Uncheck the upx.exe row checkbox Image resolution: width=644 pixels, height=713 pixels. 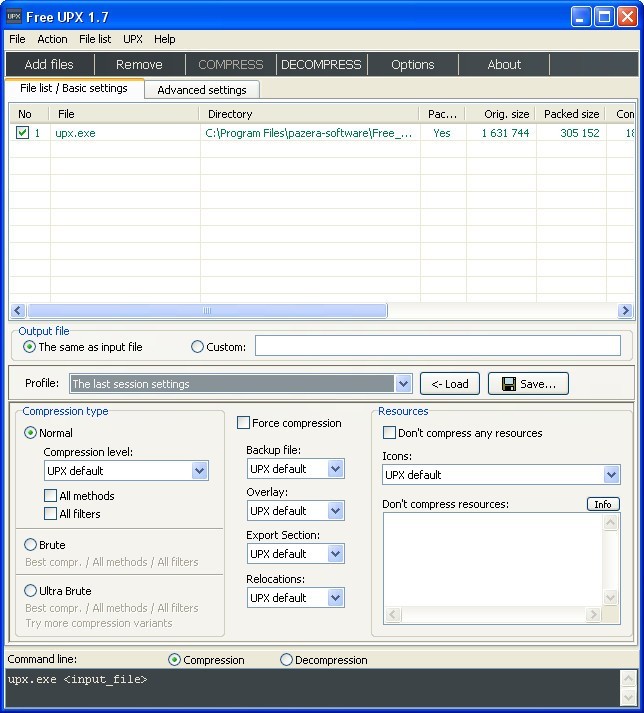pos(22,133)
